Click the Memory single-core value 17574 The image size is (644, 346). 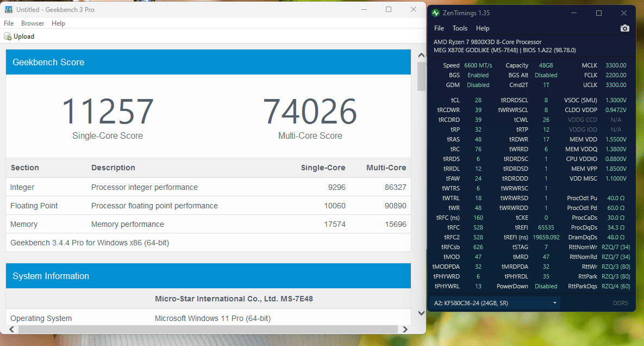pyautogui.click(x=335, y=224)
